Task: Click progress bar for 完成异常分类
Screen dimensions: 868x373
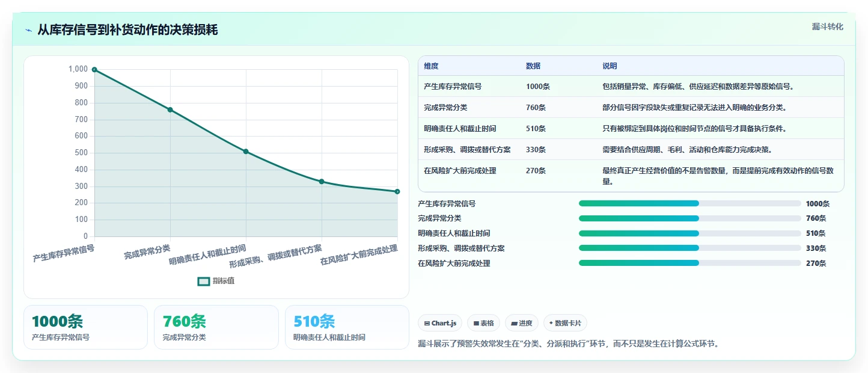Action: point(690,218)
